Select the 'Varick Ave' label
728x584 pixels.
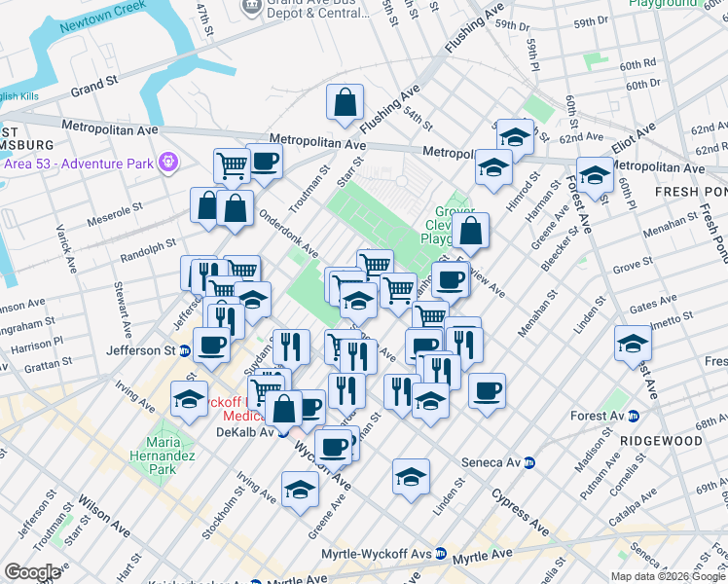point(66,249)
